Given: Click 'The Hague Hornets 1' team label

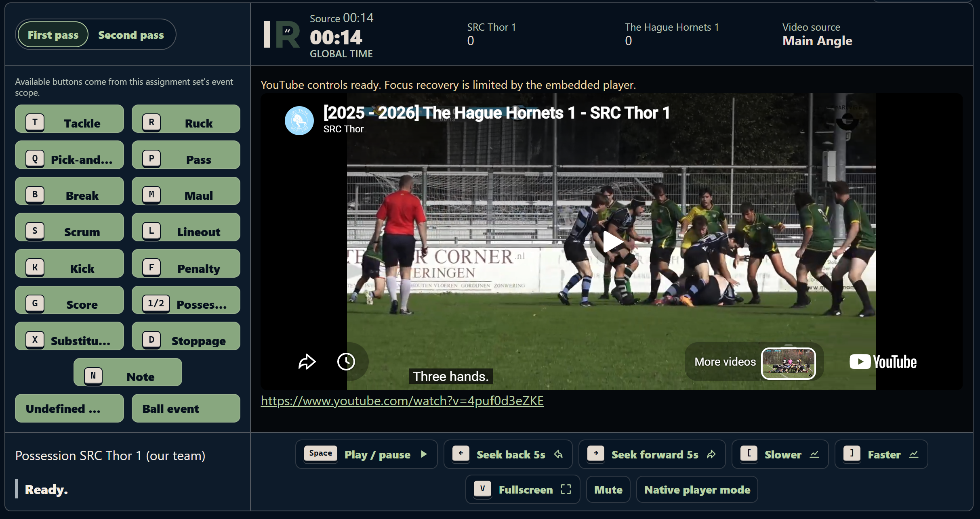Looking at the screenshot, I should 672,27.
